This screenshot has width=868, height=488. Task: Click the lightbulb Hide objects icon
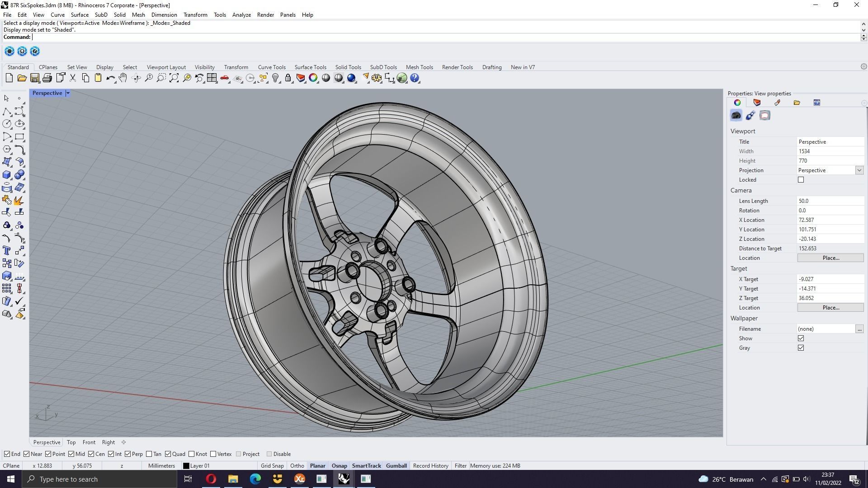coord(275,78)
